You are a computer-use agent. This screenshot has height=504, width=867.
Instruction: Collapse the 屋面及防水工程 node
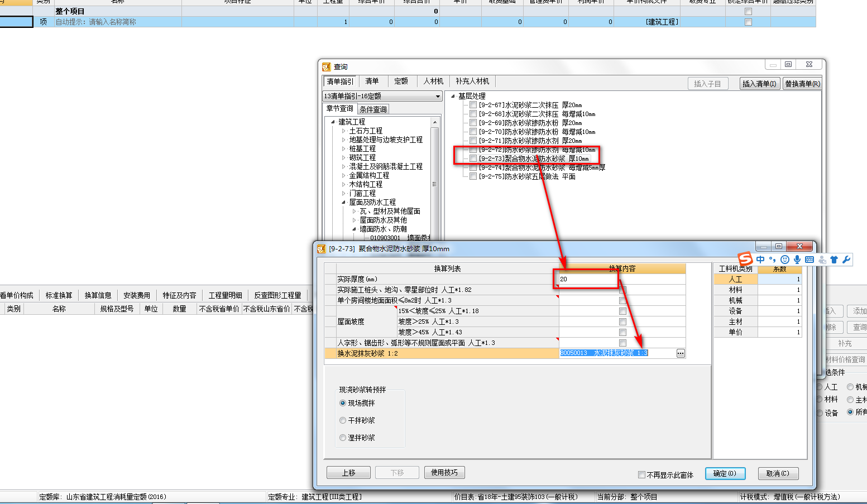tap(344, 202)
